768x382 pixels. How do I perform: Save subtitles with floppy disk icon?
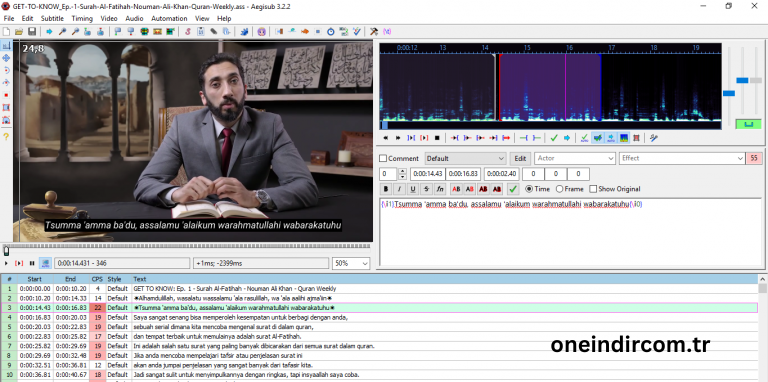[x=32, y=31]
